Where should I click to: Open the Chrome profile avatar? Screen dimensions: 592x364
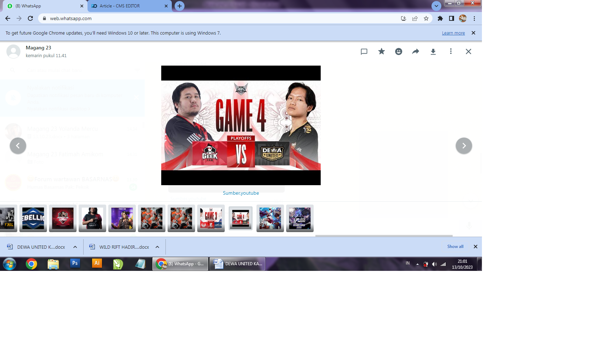(463, 18)
